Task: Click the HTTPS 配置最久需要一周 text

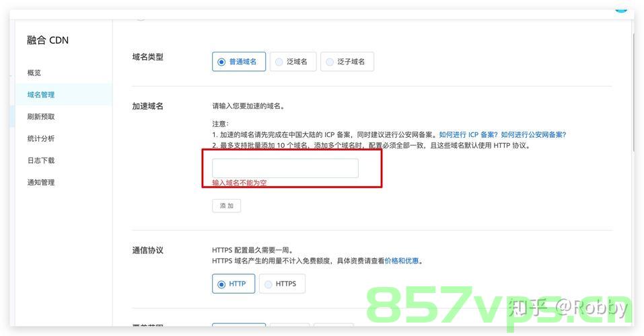Action: point(252,250)
